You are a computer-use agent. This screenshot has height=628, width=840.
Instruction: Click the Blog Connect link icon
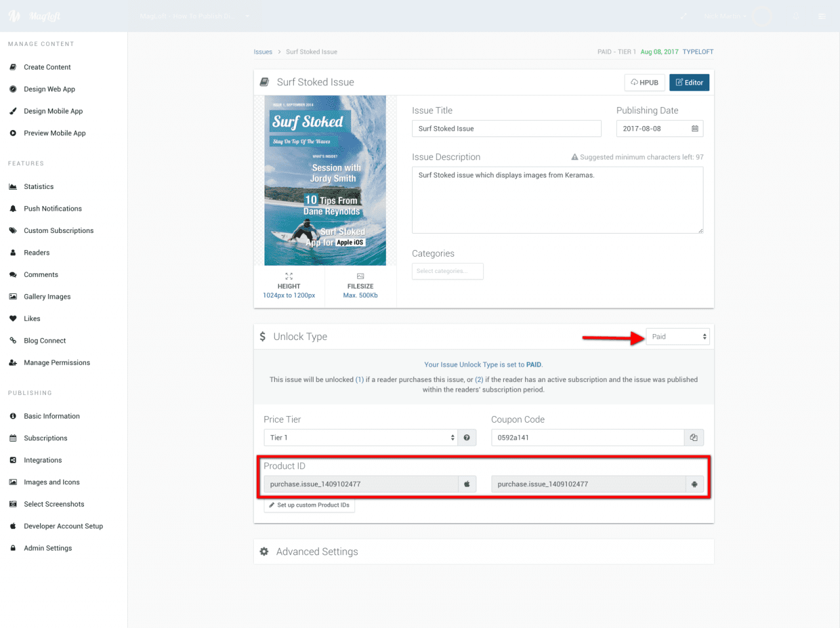click(x=13, y=341)
